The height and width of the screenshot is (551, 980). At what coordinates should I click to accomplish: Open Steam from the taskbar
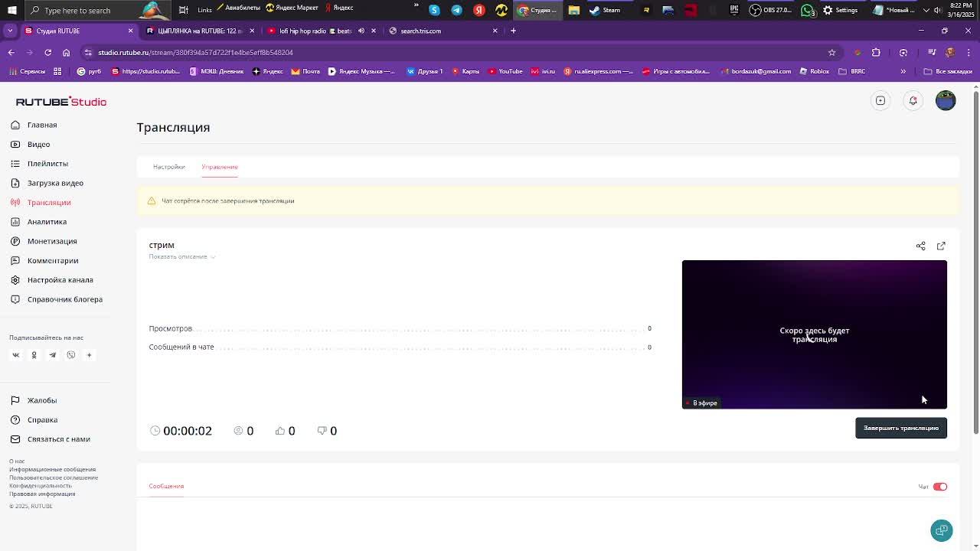point(605,10)
